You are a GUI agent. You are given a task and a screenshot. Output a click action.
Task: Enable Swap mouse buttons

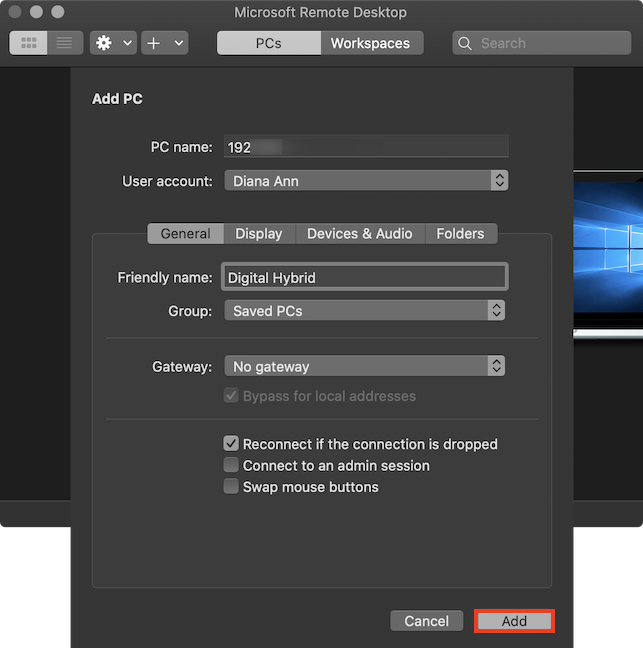point(231,486)
